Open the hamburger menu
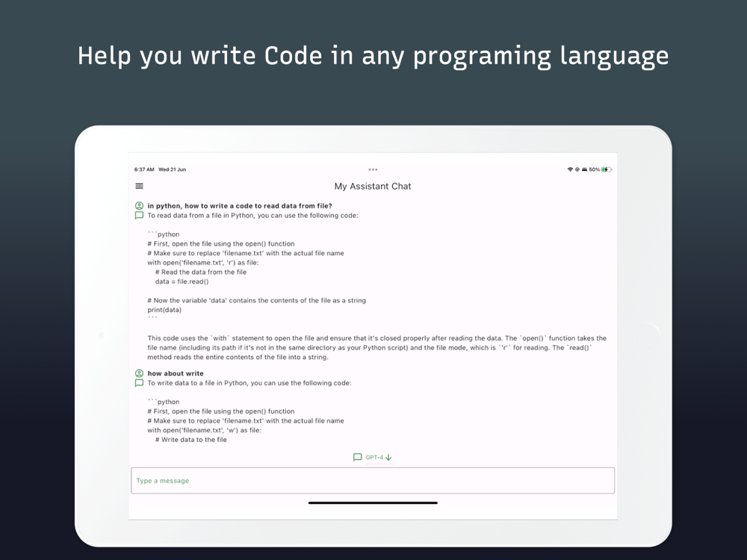The width and height of the screenshot is (747, 560). tap(139, 186)
